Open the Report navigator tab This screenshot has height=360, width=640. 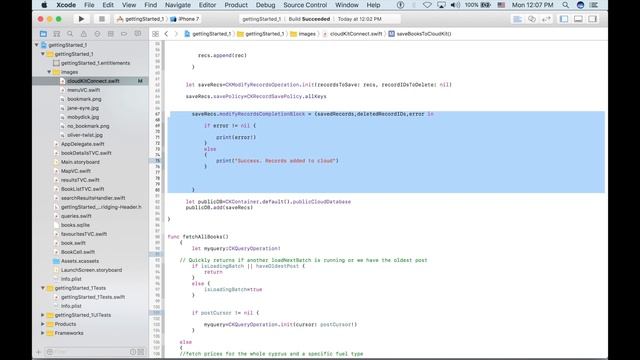click(138, 34)
